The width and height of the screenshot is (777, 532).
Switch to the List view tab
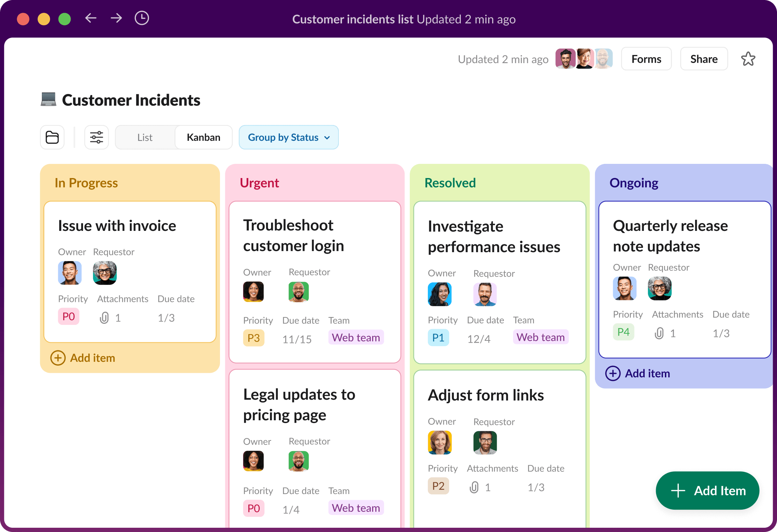point(144,137)
